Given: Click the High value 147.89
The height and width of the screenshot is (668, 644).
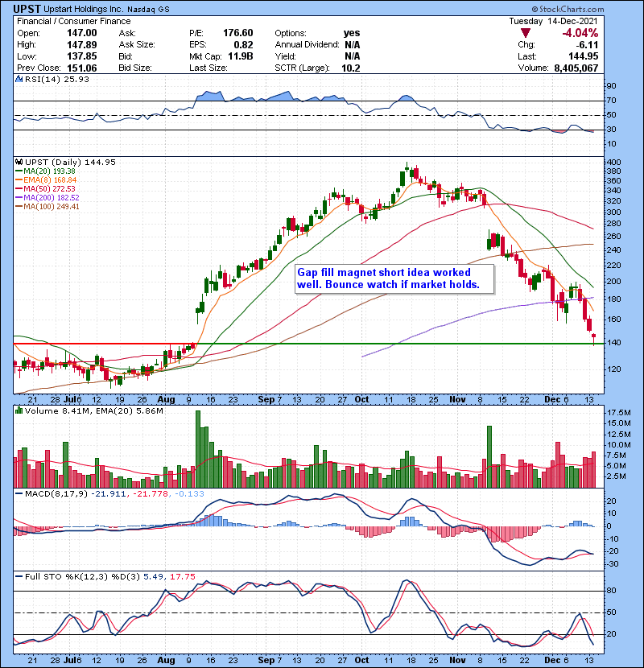Looking at the screenshot, I should (82, 45).
